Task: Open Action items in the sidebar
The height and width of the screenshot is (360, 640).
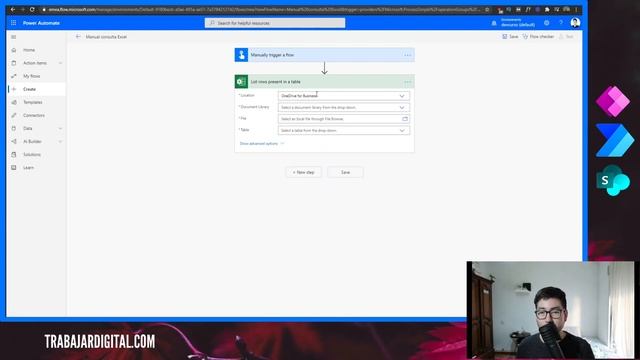Action: 35,63
